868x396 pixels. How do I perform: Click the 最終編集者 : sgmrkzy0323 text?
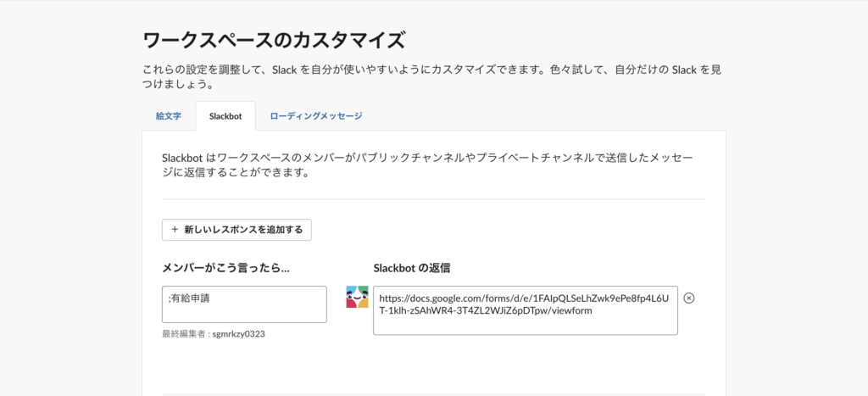point(213,335)
